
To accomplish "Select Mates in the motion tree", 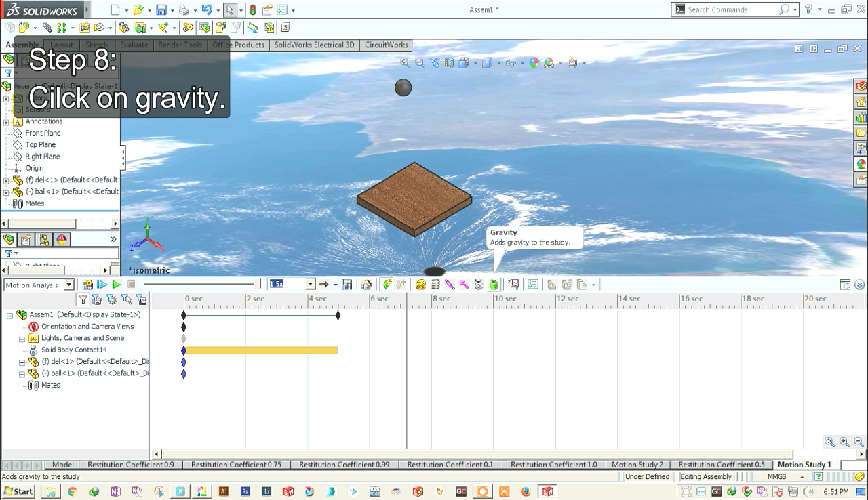I will 51,385.
